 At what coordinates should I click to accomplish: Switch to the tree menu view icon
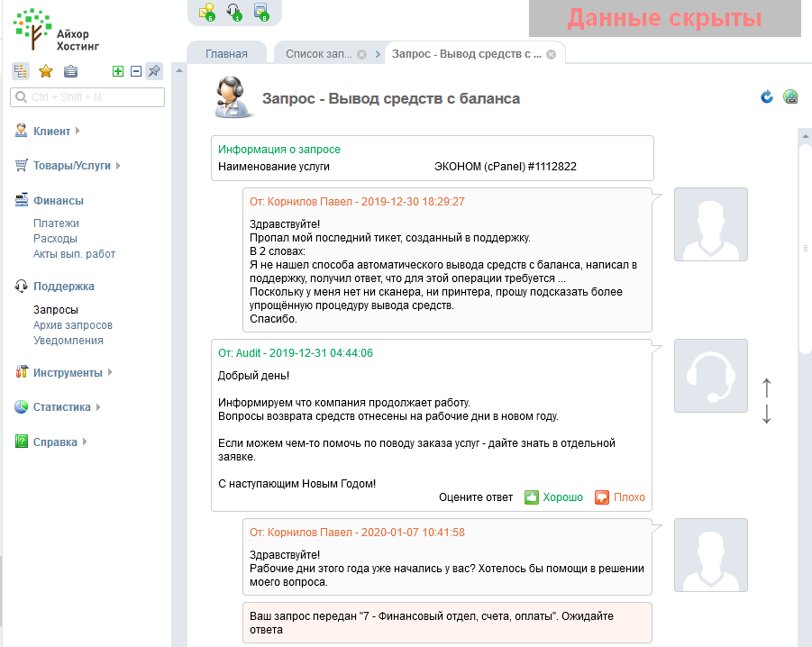pos(21,71)
